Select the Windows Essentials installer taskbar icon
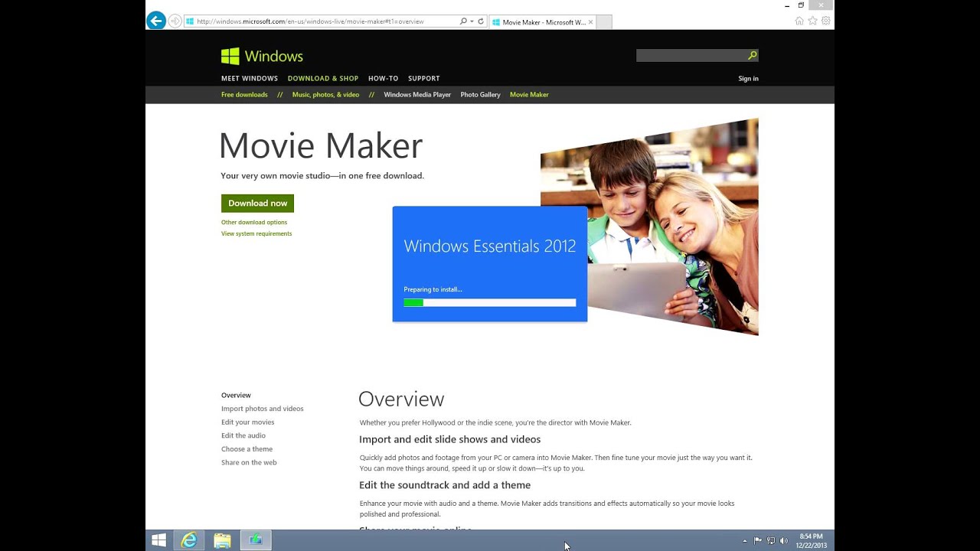 click(x=256, y=540)
